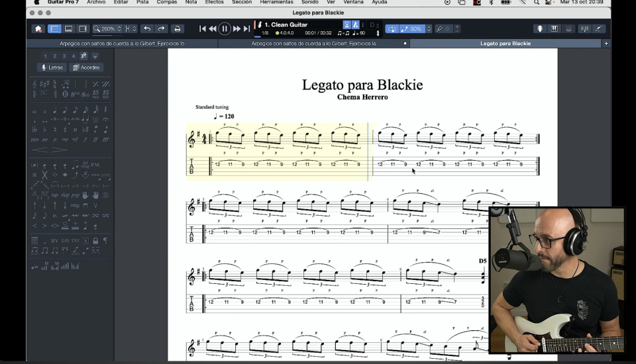Toggle the bottom panel display
Image resolution: width=636 pixels, height=364 pixels.
tap(68, 28)
